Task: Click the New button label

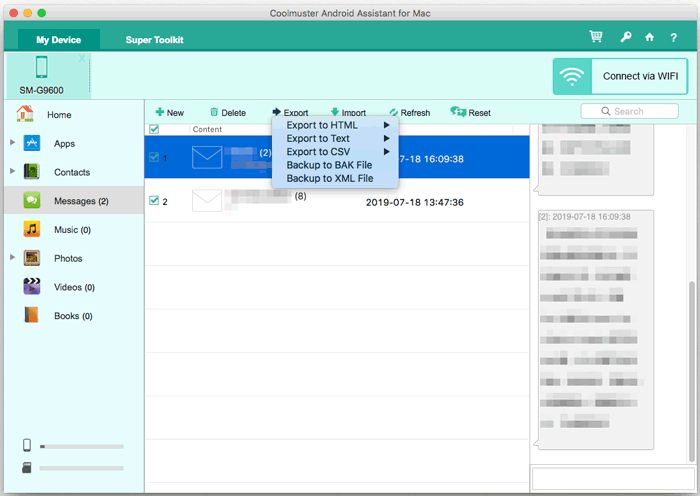Action: 175,113
